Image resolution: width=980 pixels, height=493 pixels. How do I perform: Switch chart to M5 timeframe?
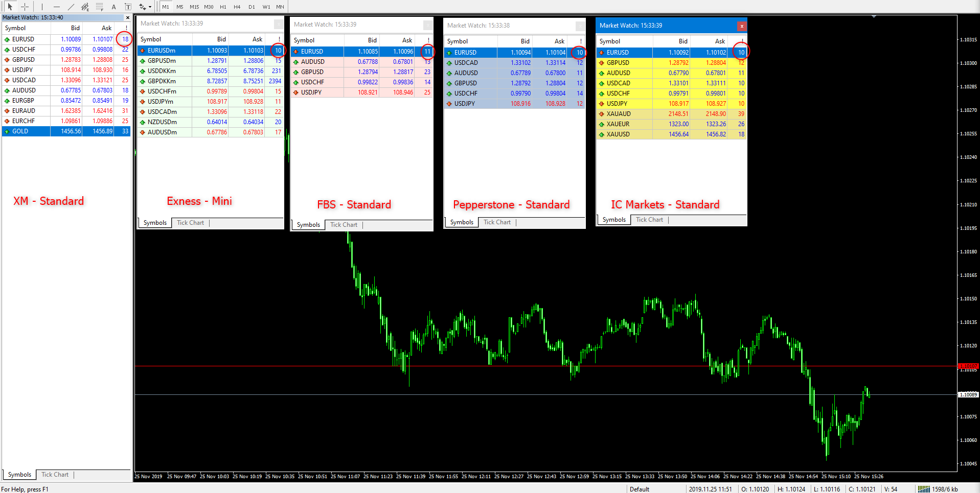180,7
